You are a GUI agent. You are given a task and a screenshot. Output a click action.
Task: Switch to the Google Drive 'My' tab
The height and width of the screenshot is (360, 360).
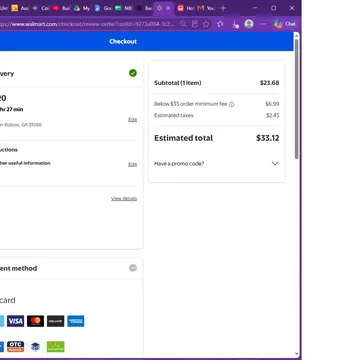82,8
